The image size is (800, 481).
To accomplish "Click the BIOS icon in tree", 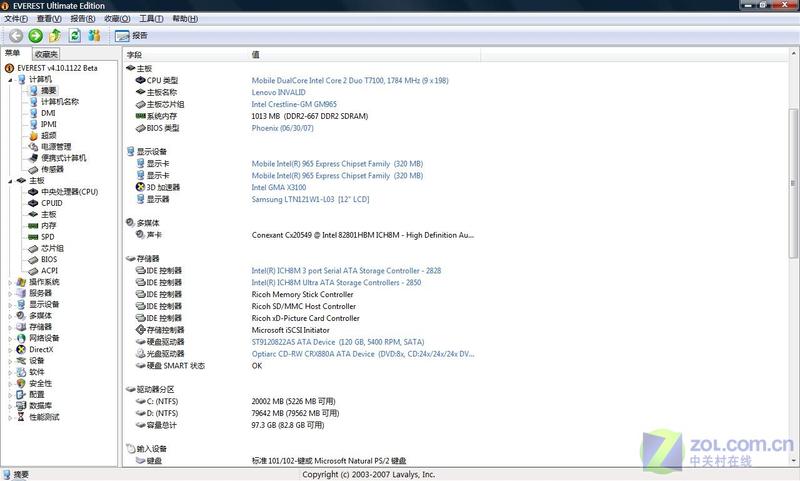I will pyautogui.click(x=33, y=260).
